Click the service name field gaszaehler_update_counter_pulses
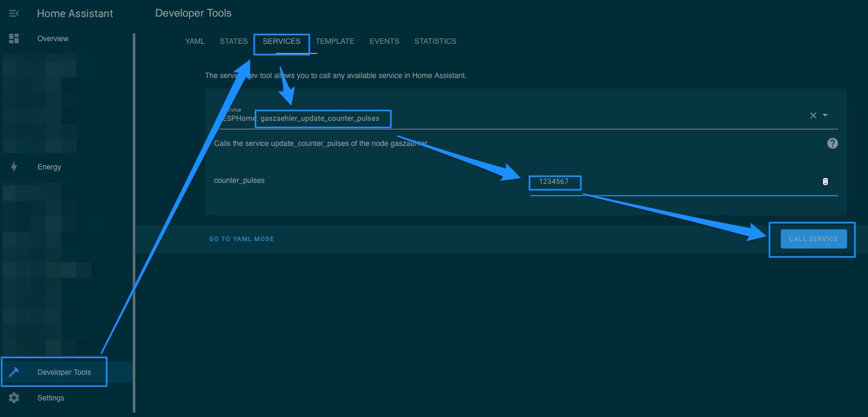Image resolution: width=868 pixels, height=417 pixels. point(526,115)
